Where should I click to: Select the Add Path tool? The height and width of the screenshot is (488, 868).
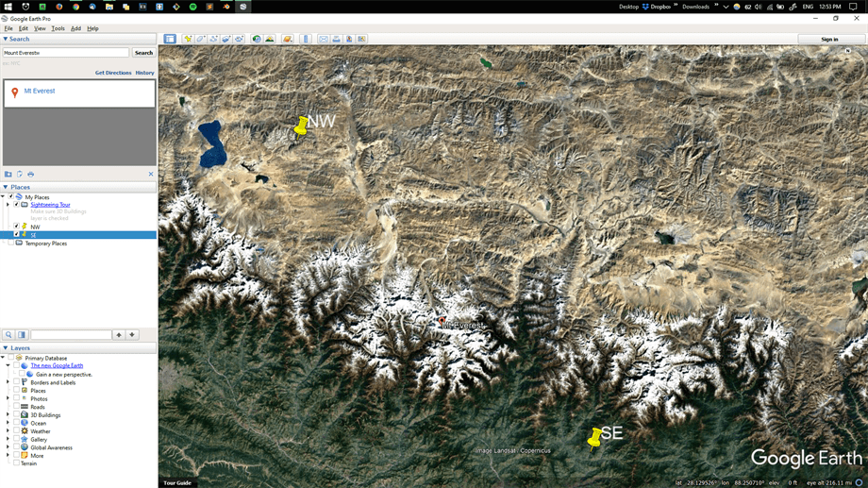point(213,39)
